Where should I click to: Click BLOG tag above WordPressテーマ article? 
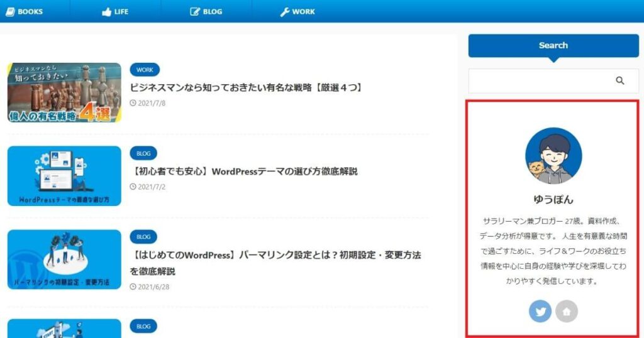coord(143,153)
